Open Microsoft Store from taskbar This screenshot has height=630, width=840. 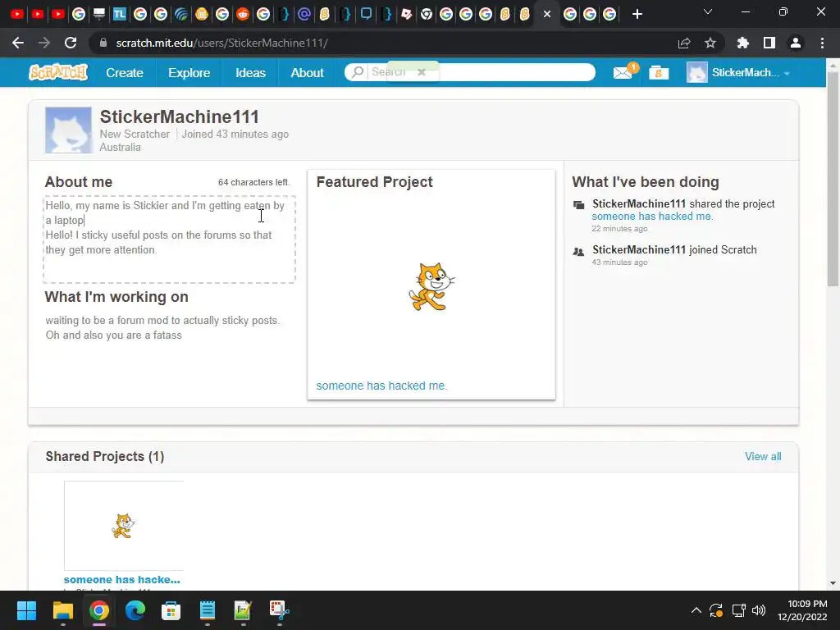(171, 610)
